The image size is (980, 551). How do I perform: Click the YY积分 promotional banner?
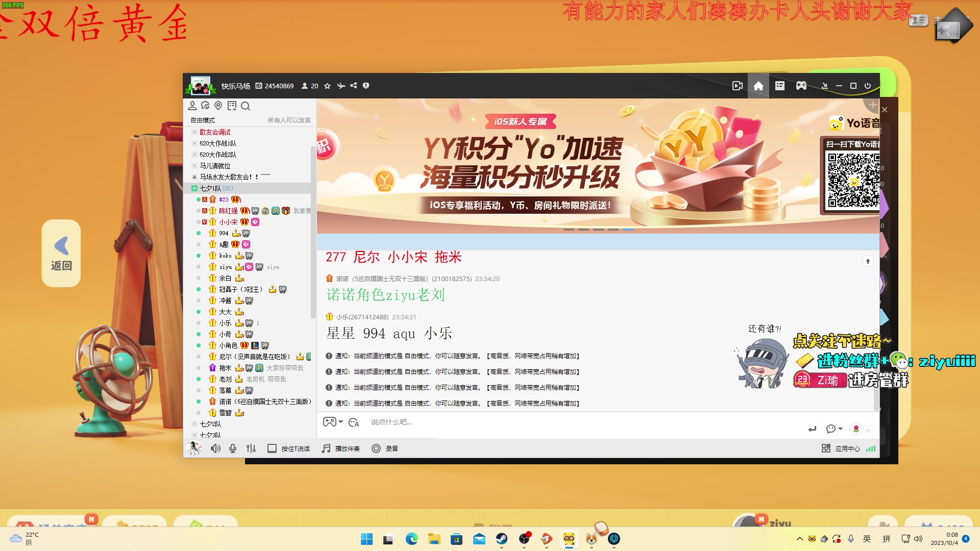click(x=597, y=166)
